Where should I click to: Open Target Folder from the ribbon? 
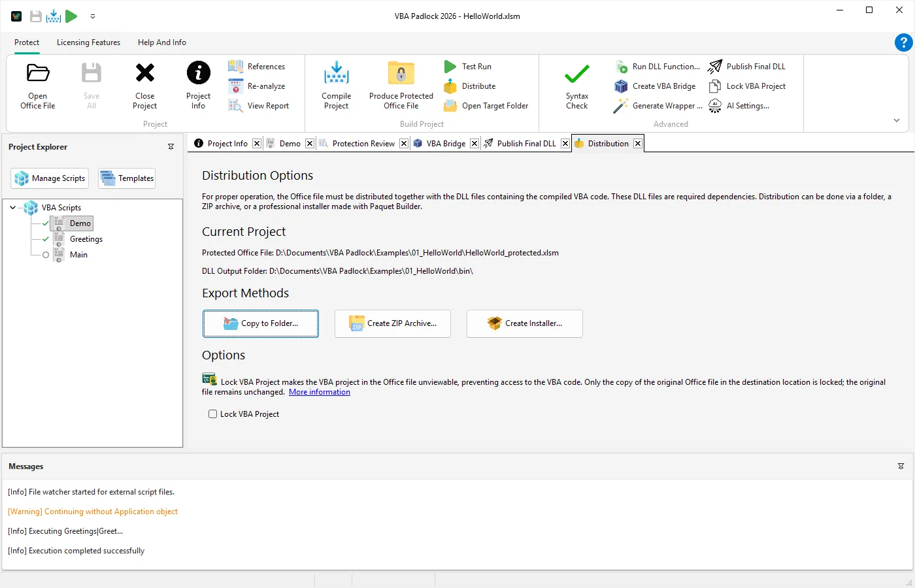pyautogui.click(x=486, y=106)
